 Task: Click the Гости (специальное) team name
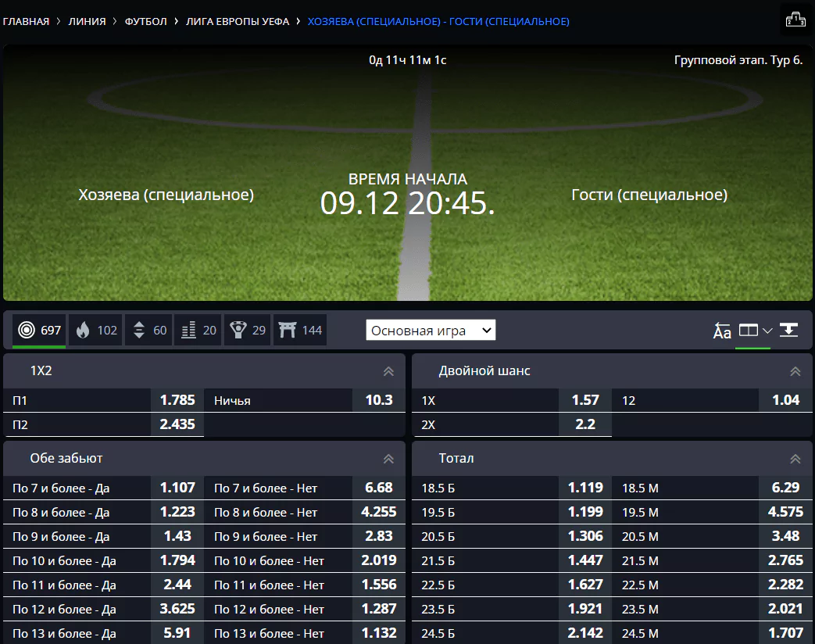pyautogui.click(x=649, y=195)
